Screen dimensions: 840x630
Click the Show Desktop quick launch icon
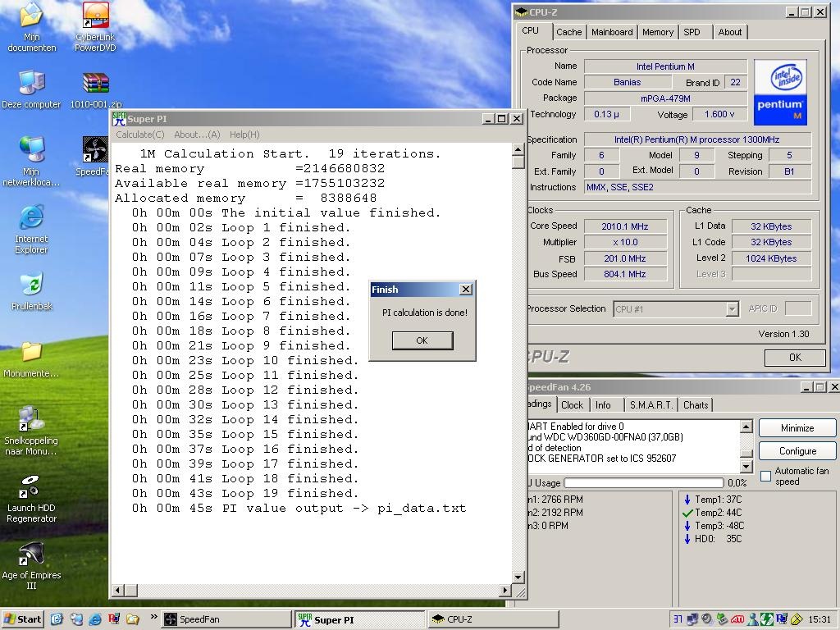pyautogui.click(x=57, y=619)
